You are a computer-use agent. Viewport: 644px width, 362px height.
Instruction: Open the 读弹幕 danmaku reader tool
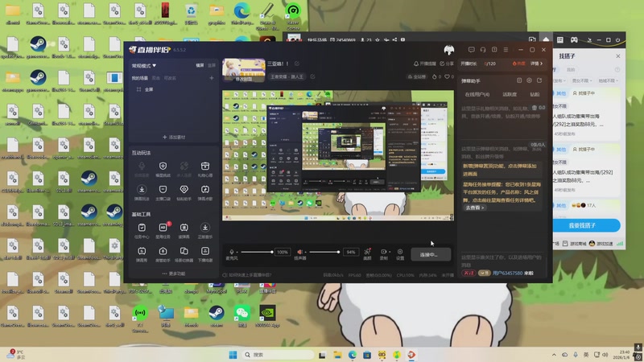click(184, 231)
